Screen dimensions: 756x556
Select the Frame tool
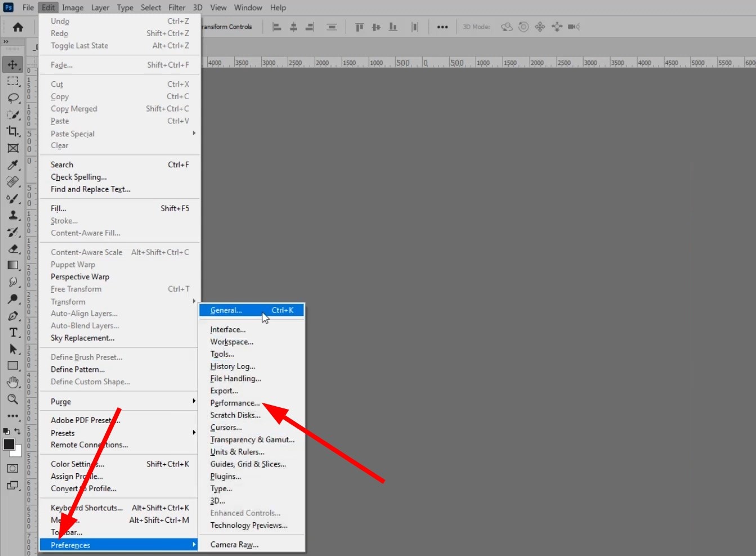[x=12, y=148]
